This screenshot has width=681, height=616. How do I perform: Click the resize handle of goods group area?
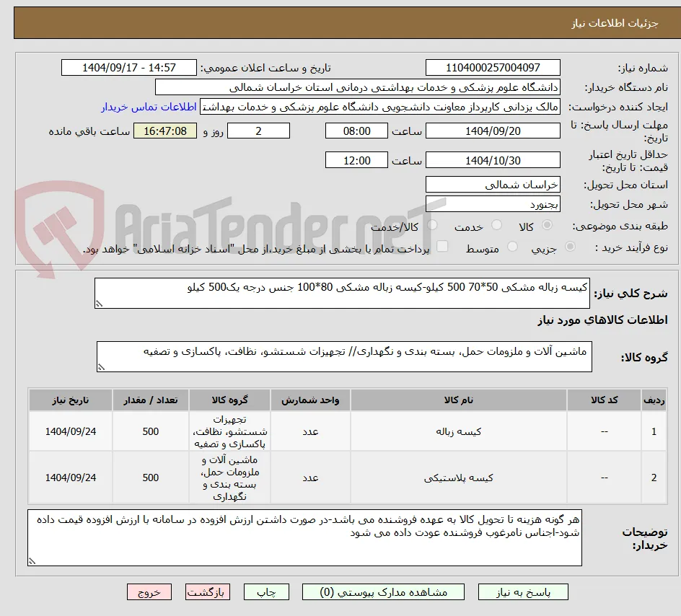101,367
